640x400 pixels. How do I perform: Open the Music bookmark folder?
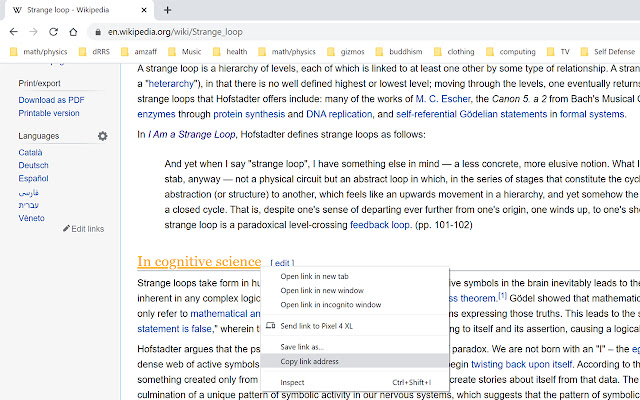(184, 52)
